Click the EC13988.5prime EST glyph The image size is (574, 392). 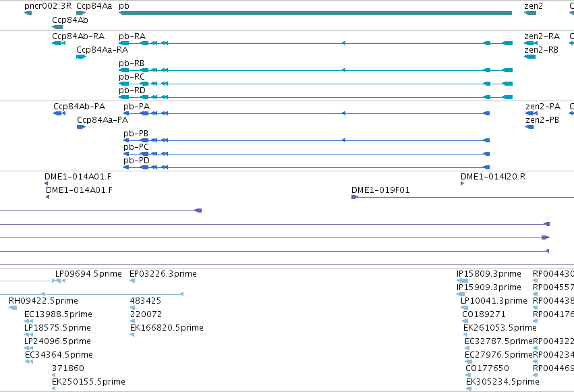[28, 321]
